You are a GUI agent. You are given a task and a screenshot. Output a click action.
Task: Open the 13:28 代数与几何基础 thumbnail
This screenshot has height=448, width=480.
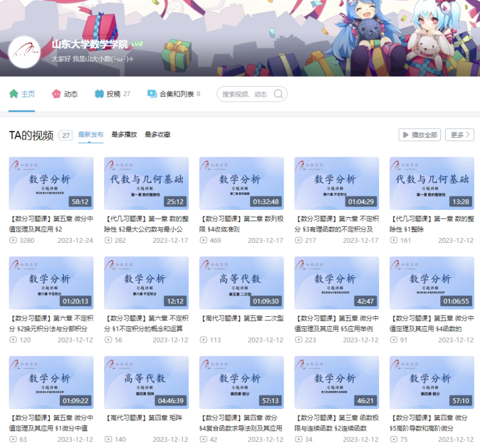click(432, 183)
